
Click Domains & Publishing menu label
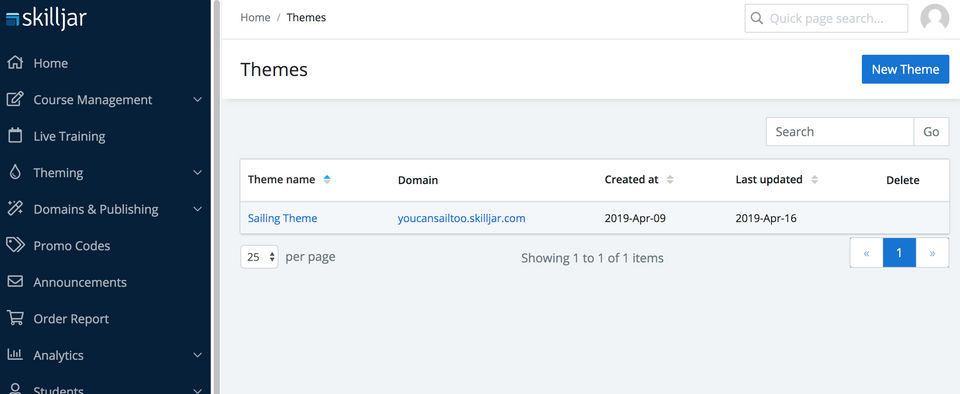[x=96, y=209]
